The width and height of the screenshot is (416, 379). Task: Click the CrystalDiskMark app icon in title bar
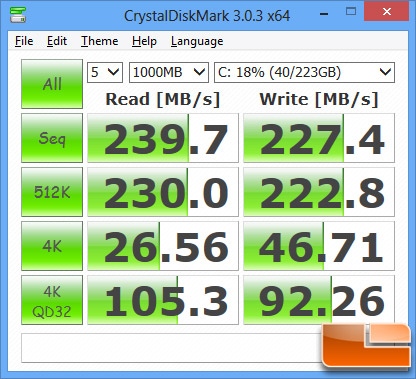coord(18,15)
